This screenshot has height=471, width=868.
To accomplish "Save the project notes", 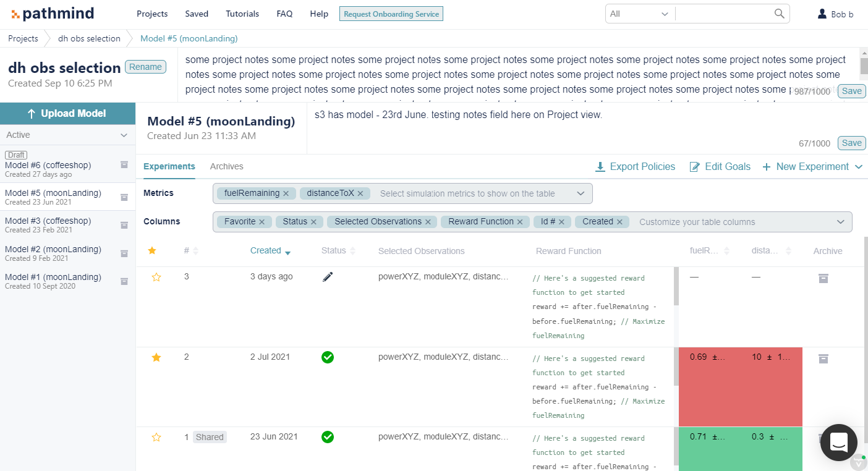I will coord(852,91).
